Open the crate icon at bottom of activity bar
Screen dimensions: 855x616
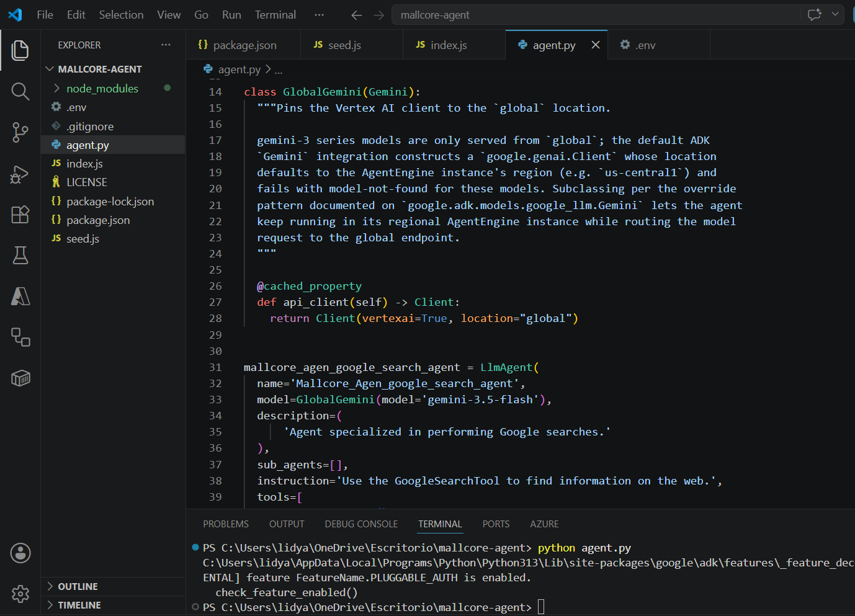[20, 378]
